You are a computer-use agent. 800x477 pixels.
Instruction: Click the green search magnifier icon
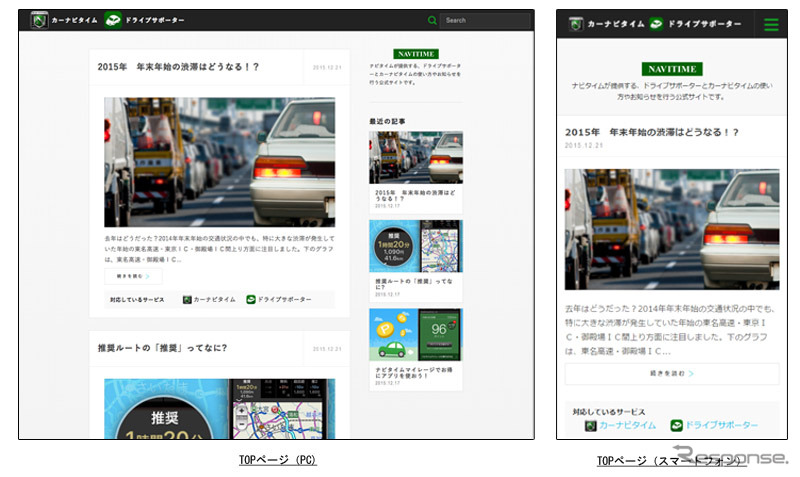point(432,20)
